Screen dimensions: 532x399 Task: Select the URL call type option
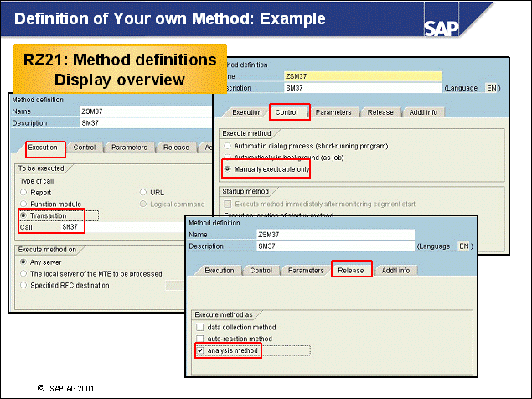[143, 192]
